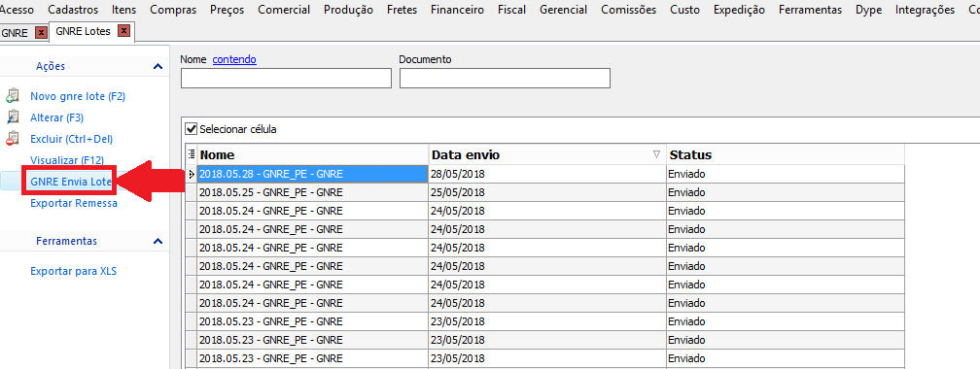
Task: Click Enviado status in 25/05/2018 row
Action: tap(785, 192)
